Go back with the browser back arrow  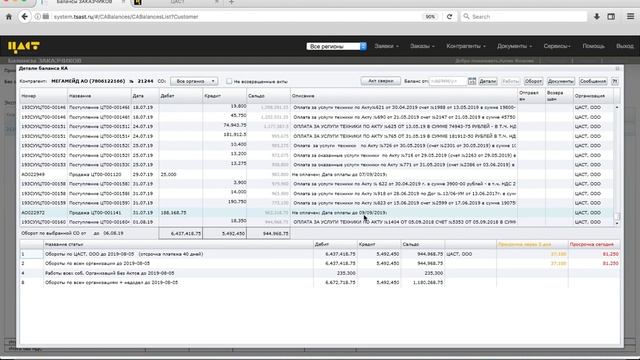(x=24, y=17)
